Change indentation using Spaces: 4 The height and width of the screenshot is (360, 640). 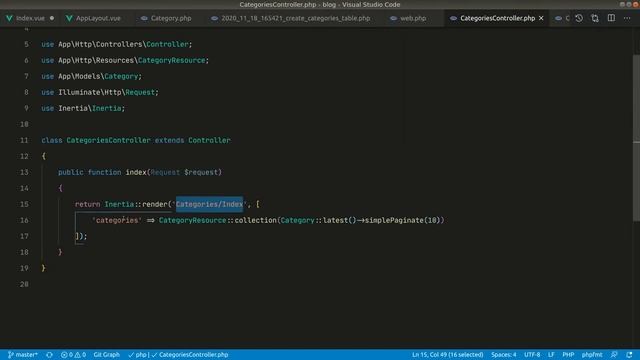(504, 355)
